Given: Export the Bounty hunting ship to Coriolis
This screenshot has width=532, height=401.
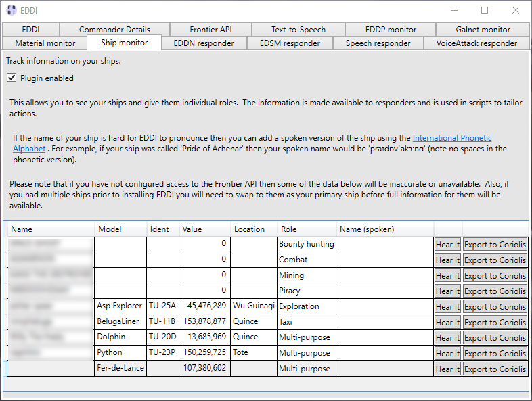Looking at the screenshot, I should (495, 245).
